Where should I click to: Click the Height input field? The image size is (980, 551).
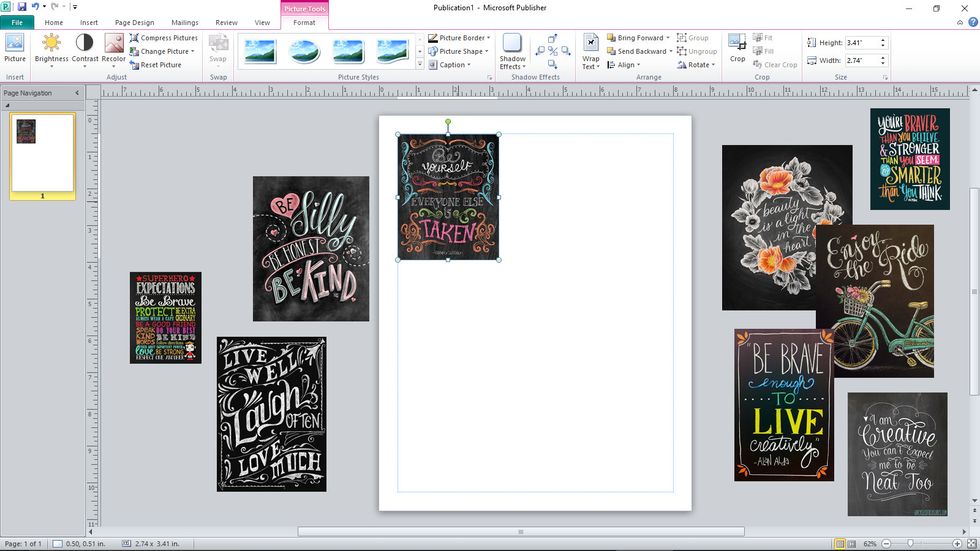(x=861, y=42)
